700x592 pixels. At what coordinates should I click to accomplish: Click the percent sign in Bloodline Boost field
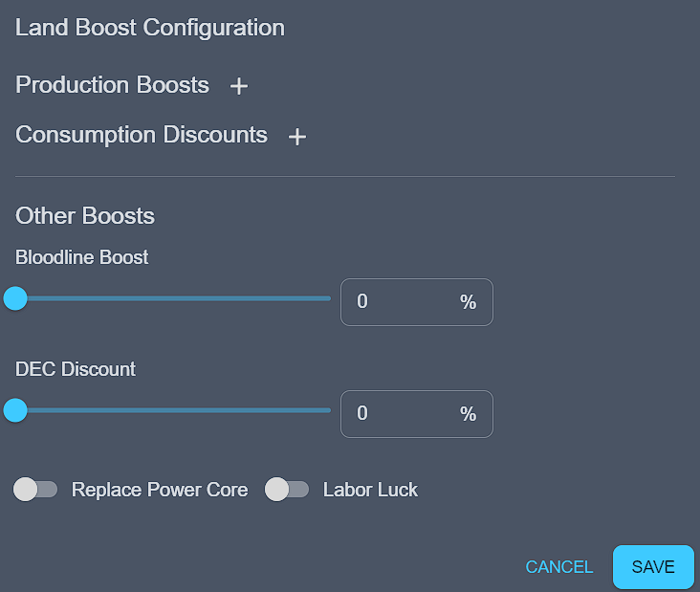click(x=468, y=302)
